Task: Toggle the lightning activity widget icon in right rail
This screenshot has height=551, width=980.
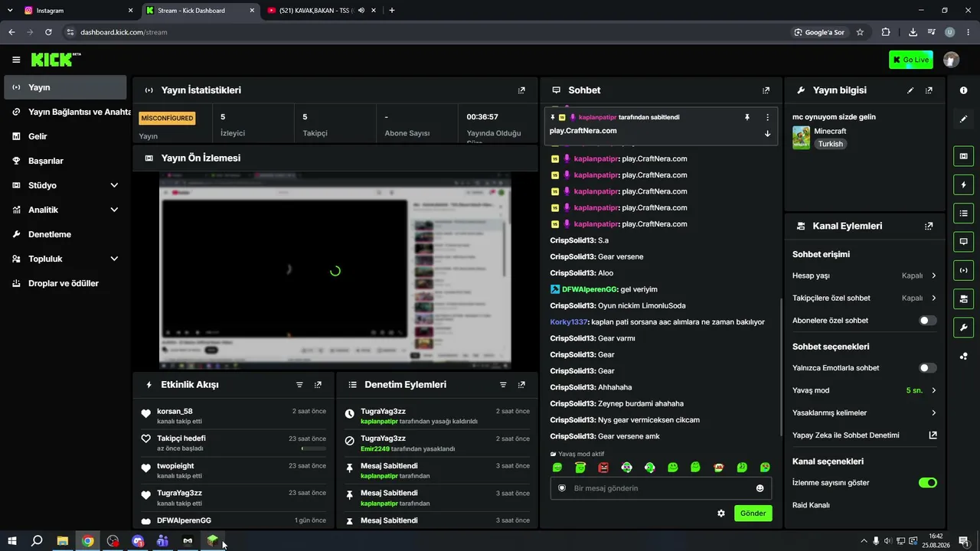Action: (x=963, y=184)
